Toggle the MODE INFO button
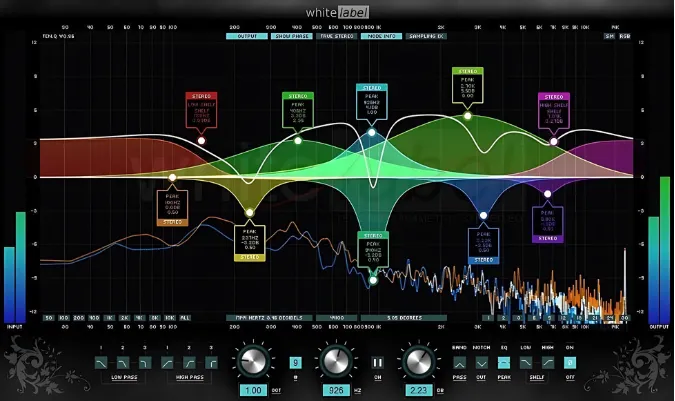The image size is (675, 401). (x=381, y=36)
